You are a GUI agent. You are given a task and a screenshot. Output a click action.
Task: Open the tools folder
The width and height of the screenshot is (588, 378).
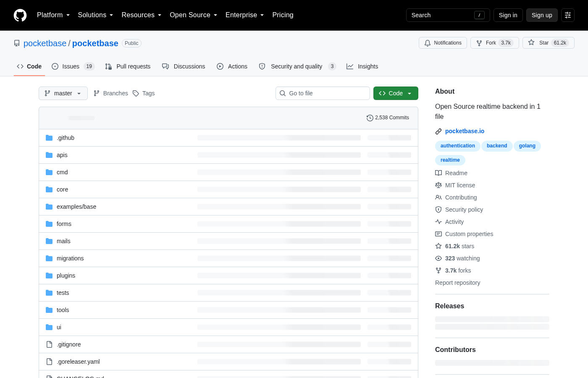tap(63, 310)
